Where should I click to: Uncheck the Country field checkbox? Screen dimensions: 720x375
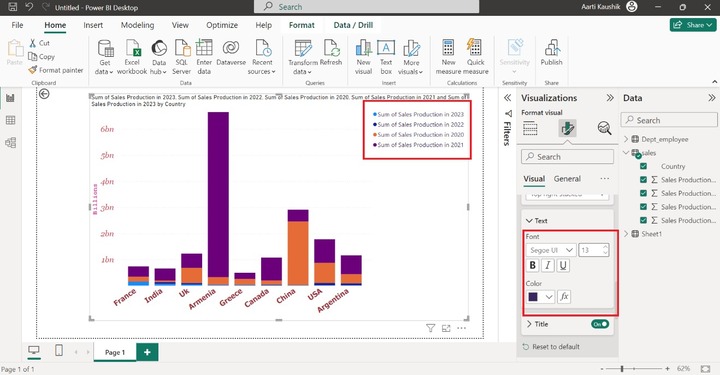[x=643, y=166]
